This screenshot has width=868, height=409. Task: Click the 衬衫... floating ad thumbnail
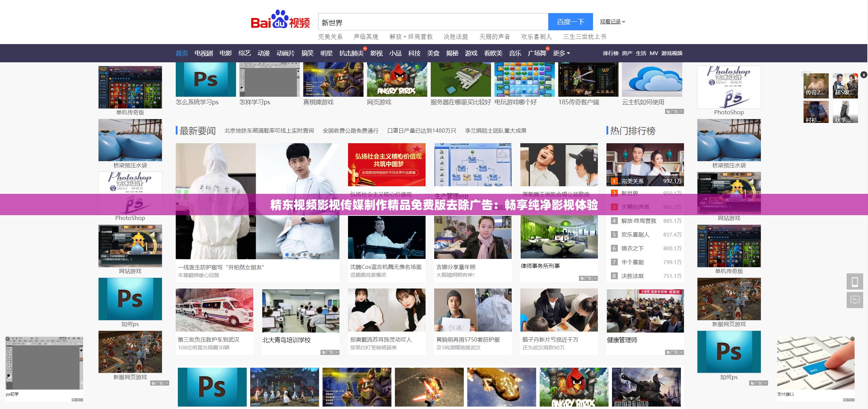816,112
